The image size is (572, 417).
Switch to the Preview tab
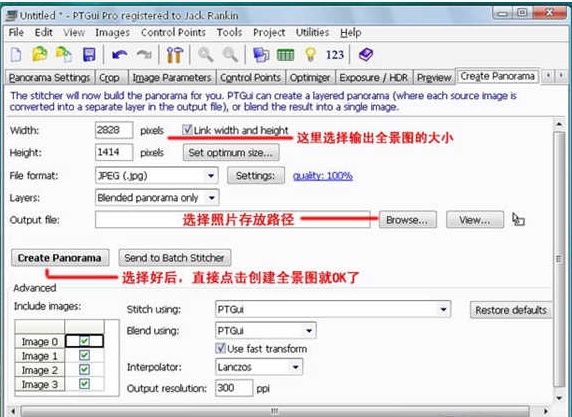tap(434, 77)
